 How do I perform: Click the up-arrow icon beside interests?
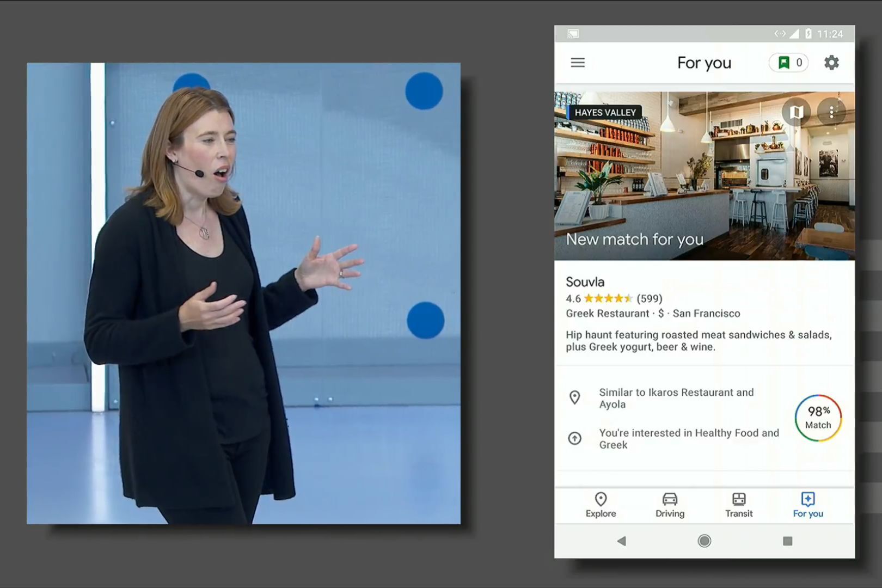click(x=574, y=438)
